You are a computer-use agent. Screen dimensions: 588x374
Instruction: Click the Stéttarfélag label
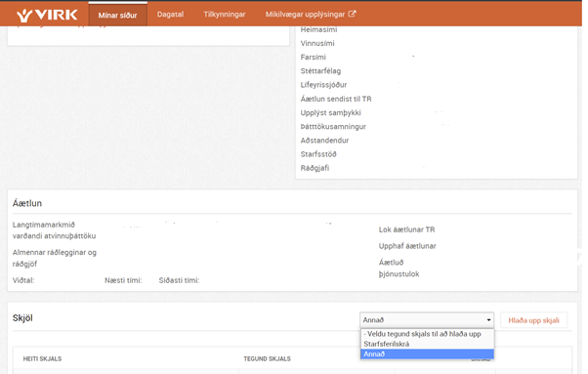320,71
